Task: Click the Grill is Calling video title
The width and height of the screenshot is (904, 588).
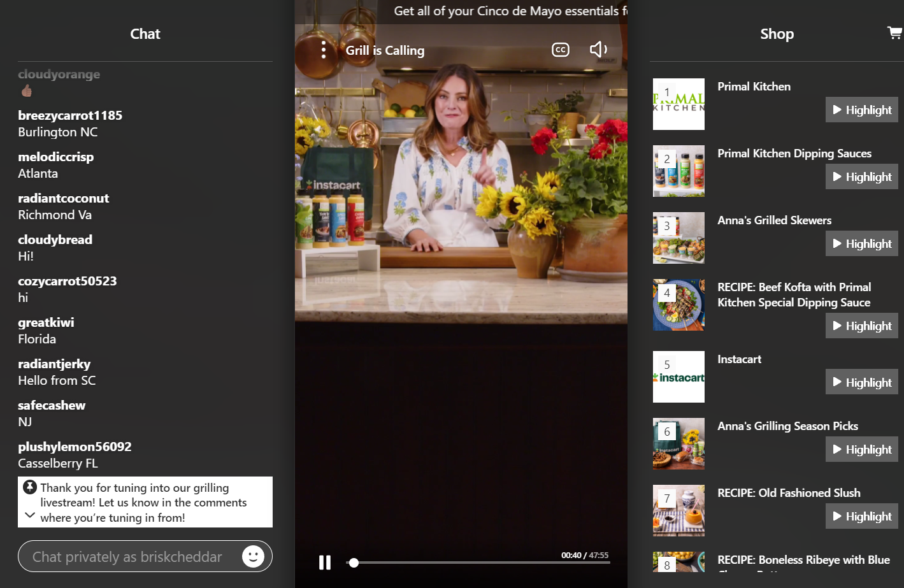Action: 385,50
